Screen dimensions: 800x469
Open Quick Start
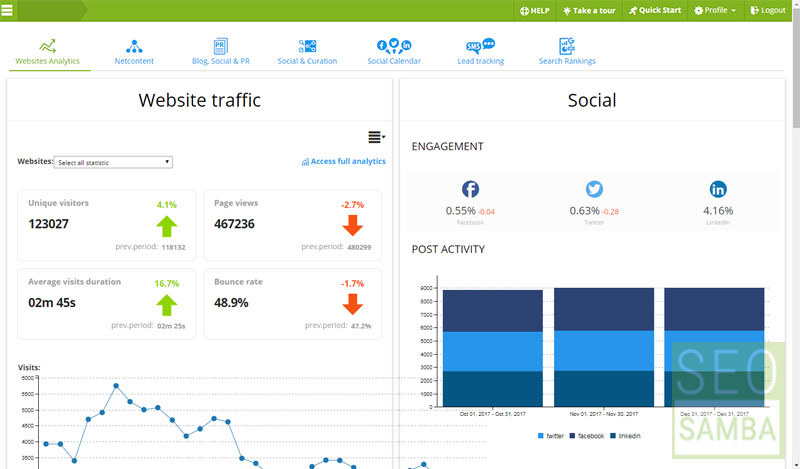655,10
